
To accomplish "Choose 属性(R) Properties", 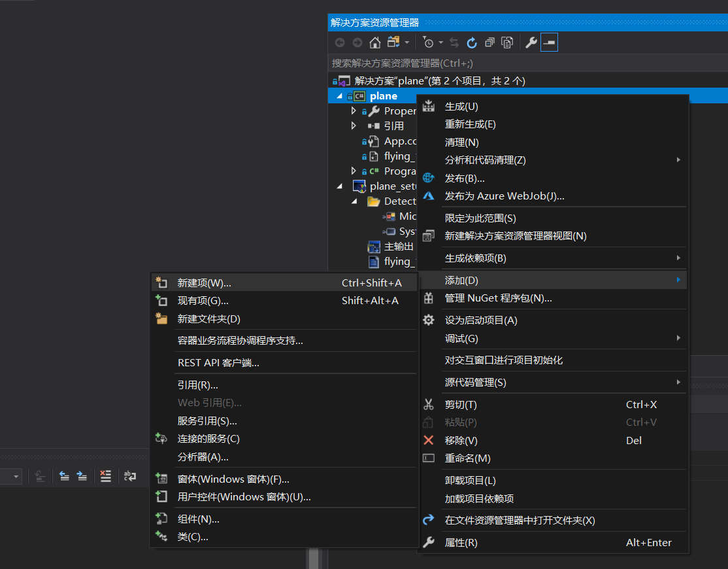I will pyautogui.click(x=553, y=543).
